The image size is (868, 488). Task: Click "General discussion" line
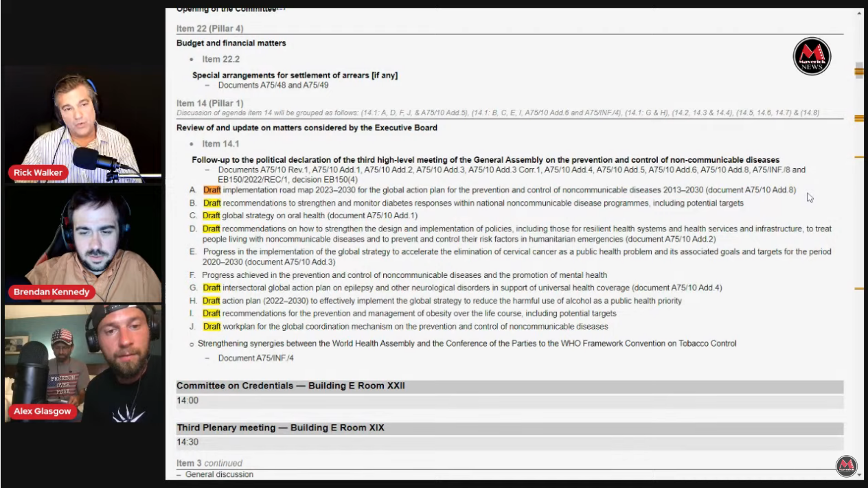click(219, 474)
